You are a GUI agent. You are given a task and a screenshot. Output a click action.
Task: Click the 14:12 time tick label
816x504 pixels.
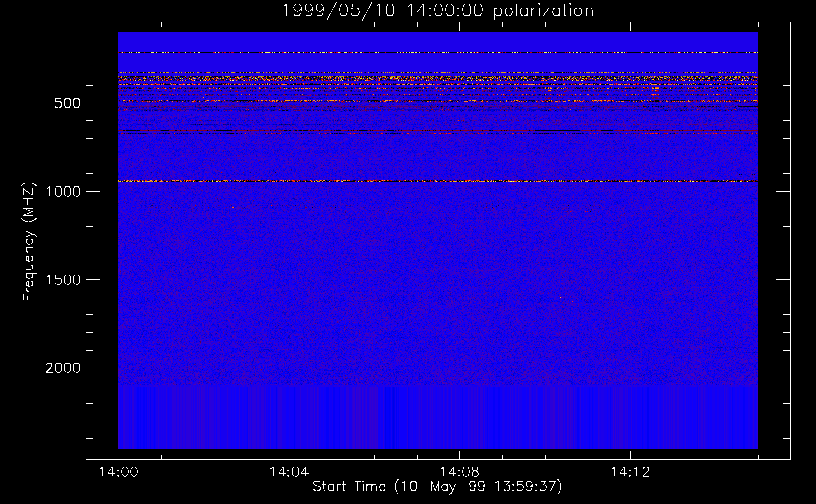[630, 472]
